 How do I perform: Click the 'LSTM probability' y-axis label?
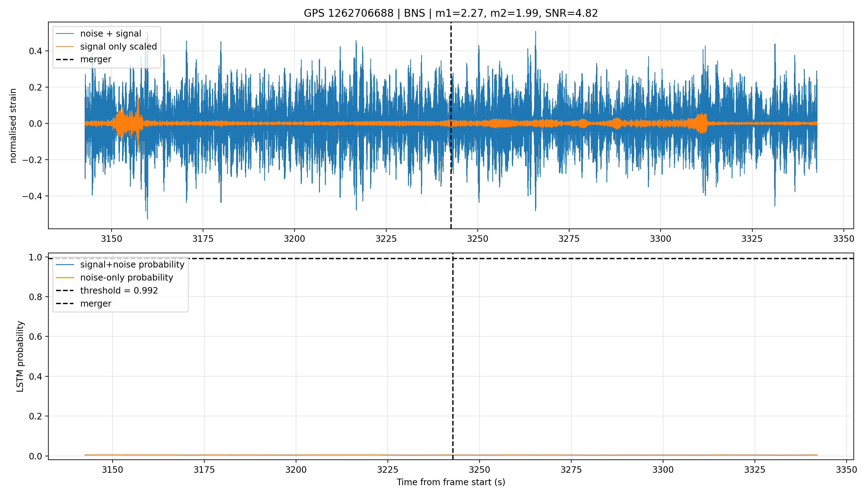tap(20, 356)
